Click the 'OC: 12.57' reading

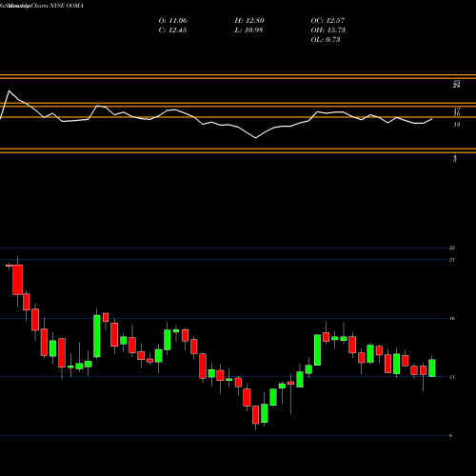[x=327, y=21]
